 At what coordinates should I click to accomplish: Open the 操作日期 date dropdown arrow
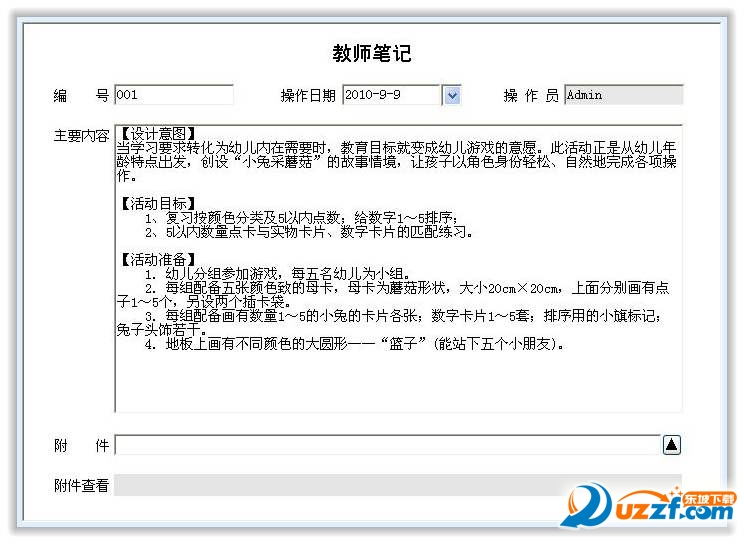point(452,95)
